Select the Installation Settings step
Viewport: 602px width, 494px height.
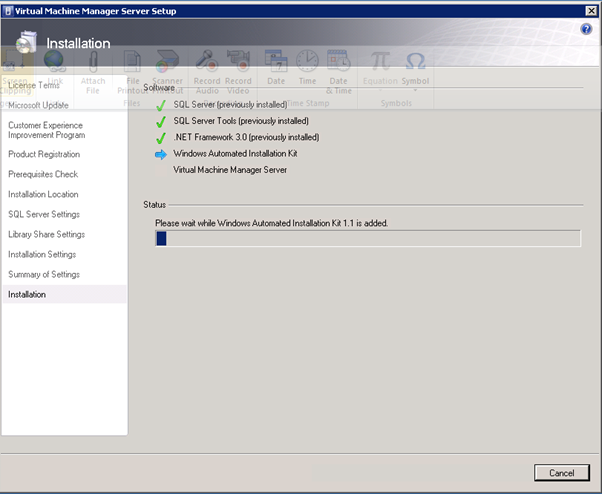pyautogui.click(x=42, y=254)
